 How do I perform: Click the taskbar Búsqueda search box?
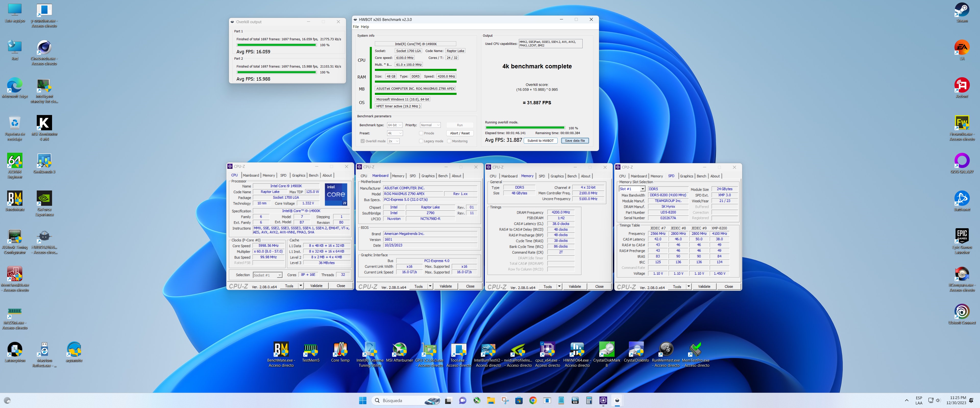[x=406, y=400]
